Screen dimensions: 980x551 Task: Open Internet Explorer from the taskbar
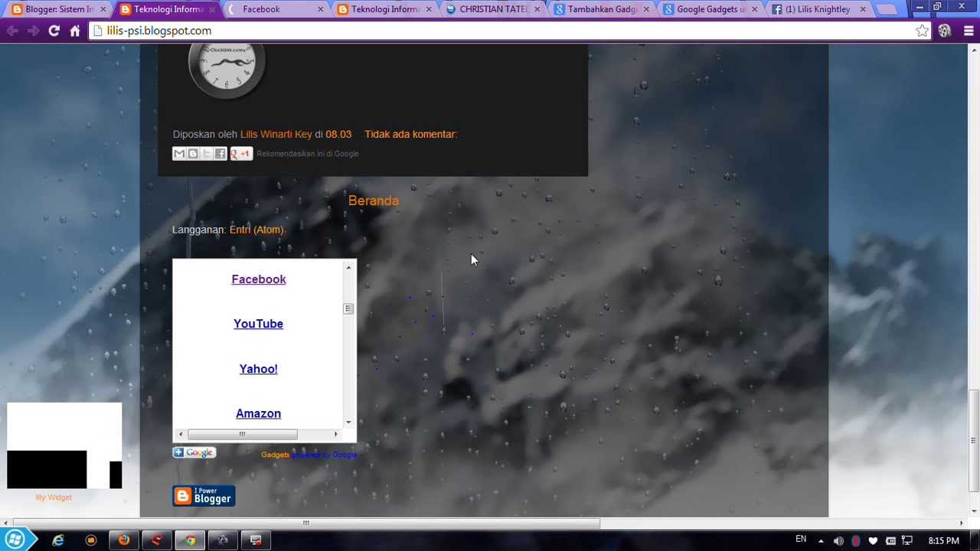[x=58, y=540]
